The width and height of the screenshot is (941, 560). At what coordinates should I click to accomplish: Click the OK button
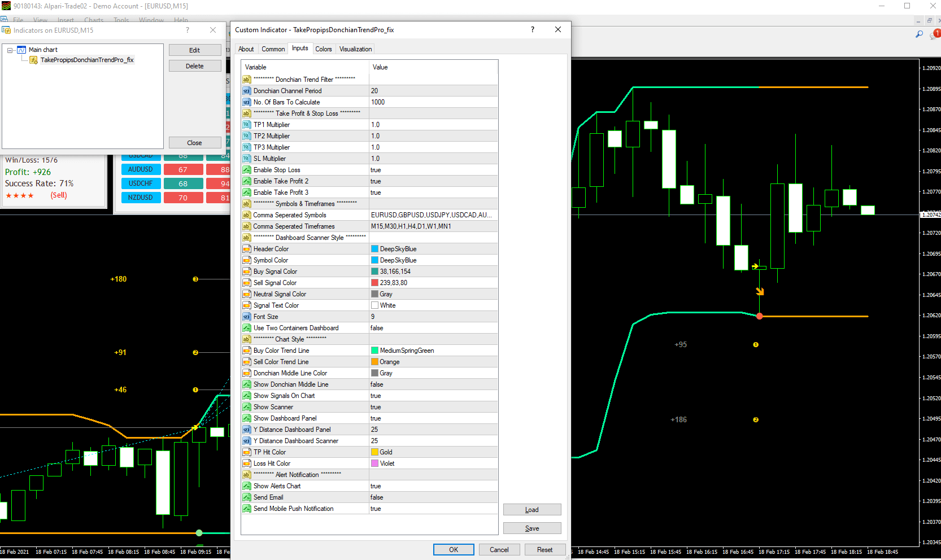click(x=454, y=550)
